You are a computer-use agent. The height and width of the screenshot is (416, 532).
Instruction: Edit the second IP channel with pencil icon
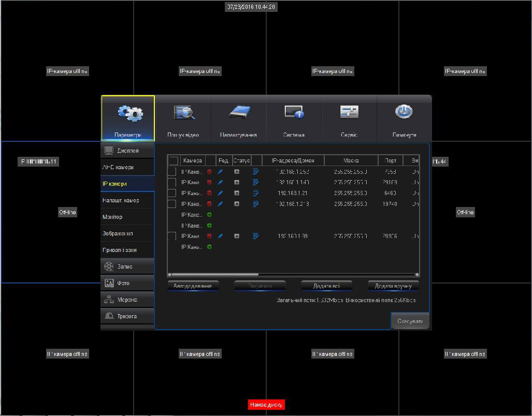[x=220, y=182]
